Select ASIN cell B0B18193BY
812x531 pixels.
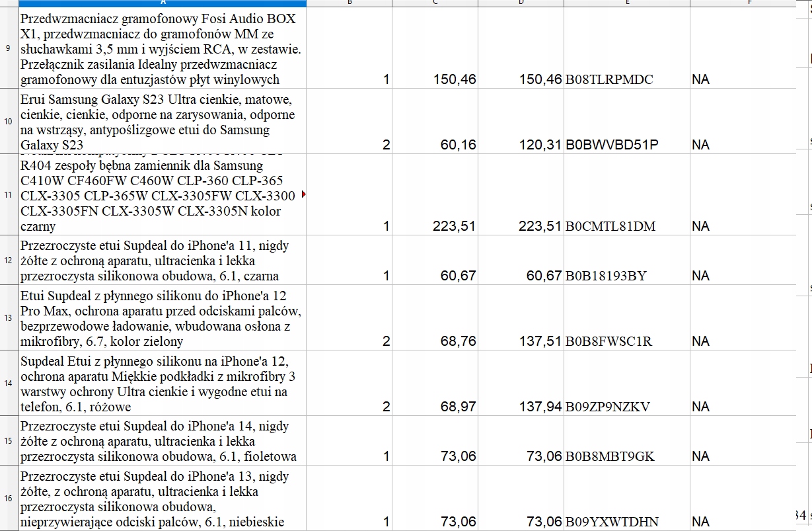pyautogui.click(x=627, y=260)
